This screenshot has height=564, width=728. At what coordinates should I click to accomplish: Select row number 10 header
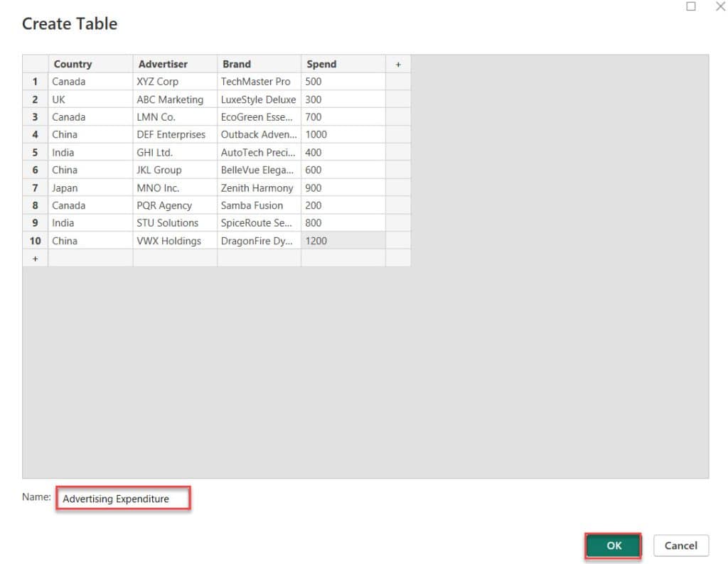36,241
